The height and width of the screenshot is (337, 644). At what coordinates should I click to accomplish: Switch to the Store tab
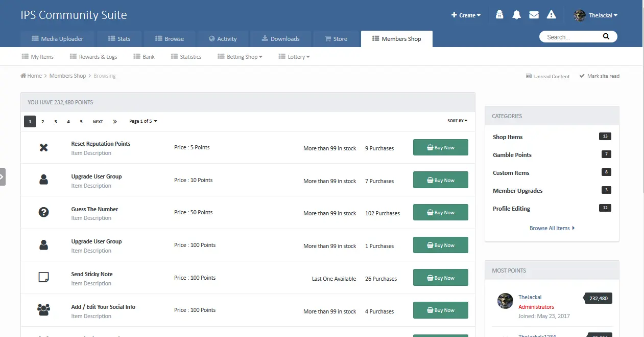click(x=337, y=39)
